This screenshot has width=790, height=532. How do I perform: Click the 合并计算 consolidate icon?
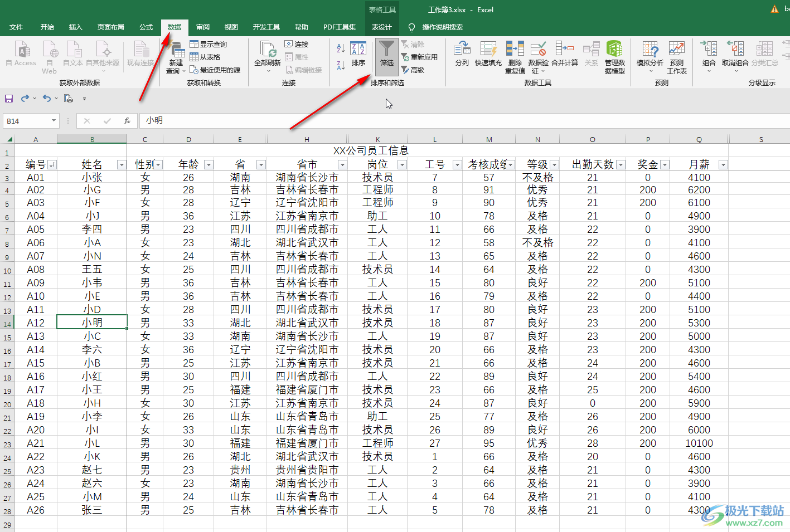coord(565,54)
